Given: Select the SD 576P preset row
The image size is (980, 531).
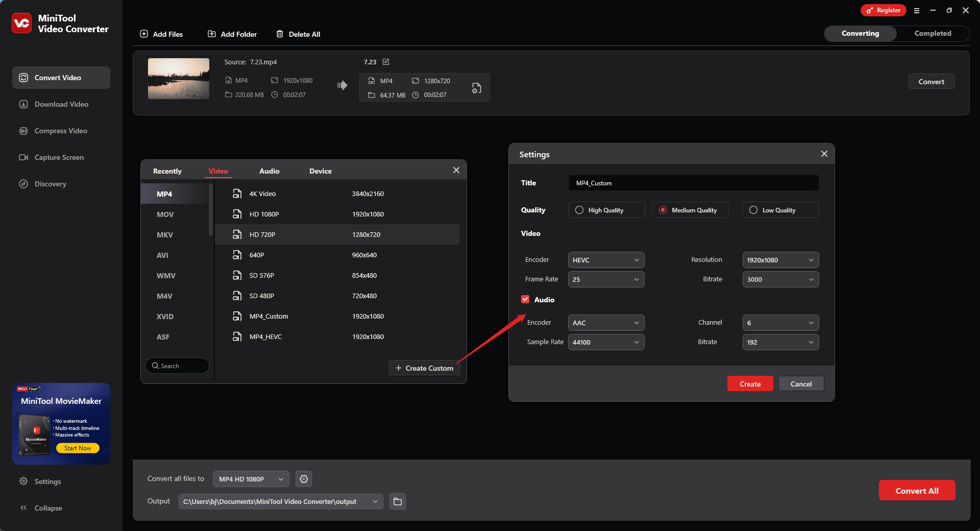Looking at the screenshot, I should point(337,275).
